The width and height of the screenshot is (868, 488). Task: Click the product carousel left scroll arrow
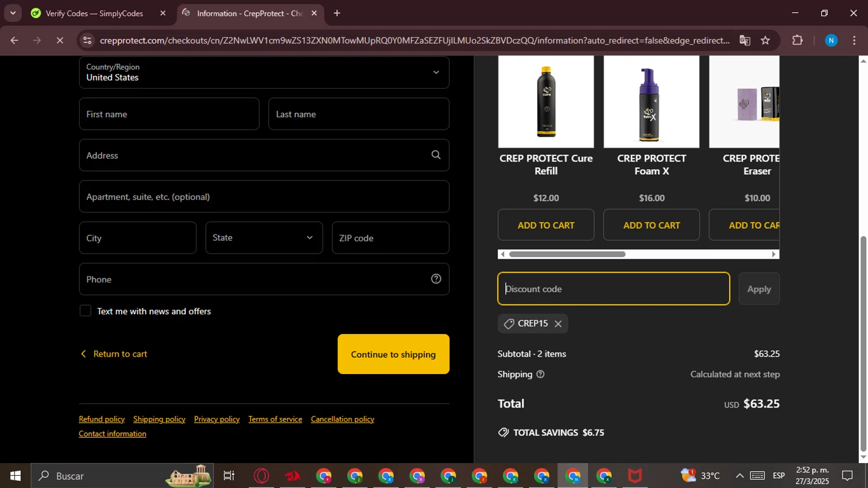502,254
